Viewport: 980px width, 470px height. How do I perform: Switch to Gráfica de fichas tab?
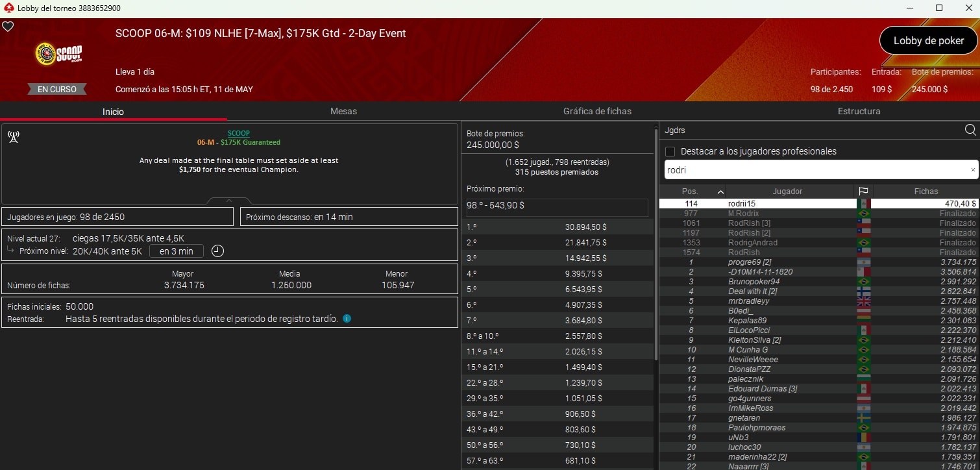pyautogui.click(x=596, y=111)
